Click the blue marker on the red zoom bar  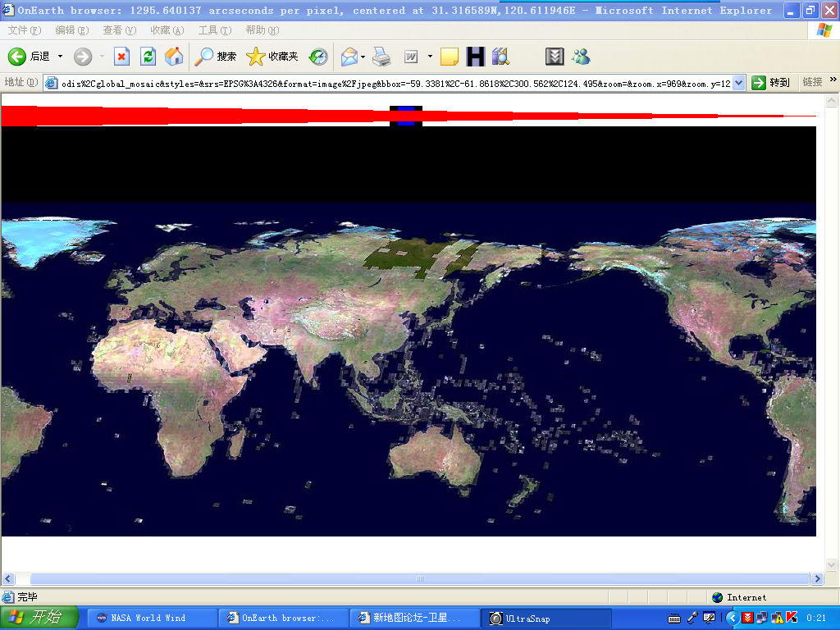405,116
